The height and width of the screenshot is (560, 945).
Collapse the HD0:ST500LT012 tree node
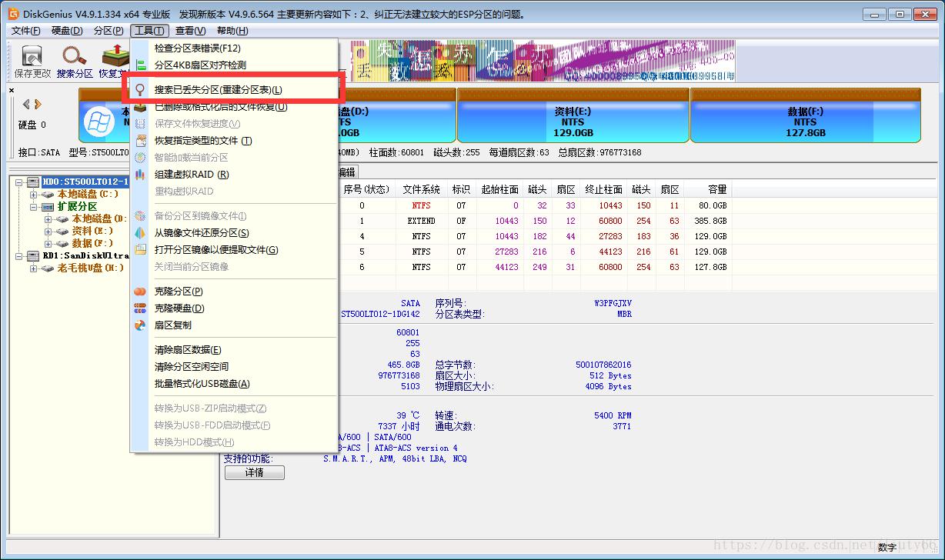point(19,182)
